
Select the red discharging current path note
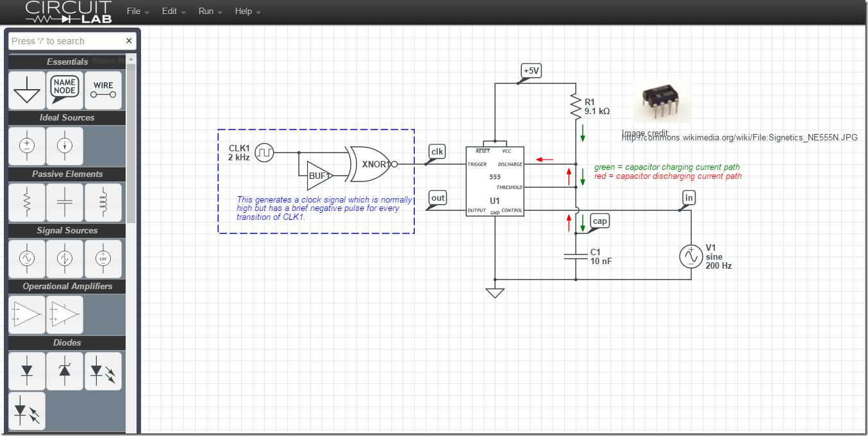[668, 176]
